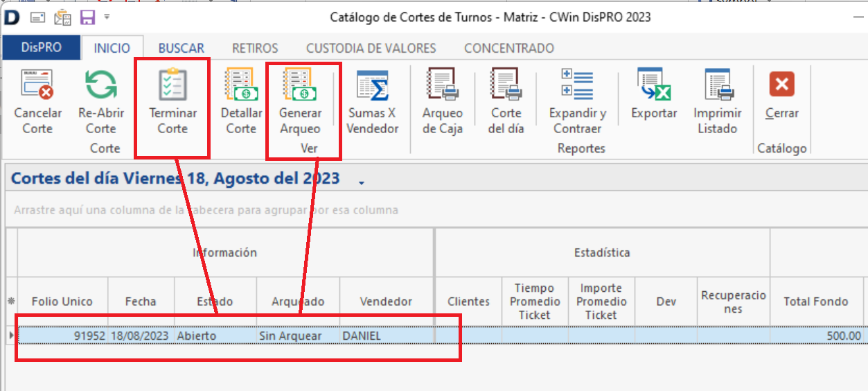Click the Sin Arquear cell
This screenshot has width=868, height=391.
pos(298,336)
